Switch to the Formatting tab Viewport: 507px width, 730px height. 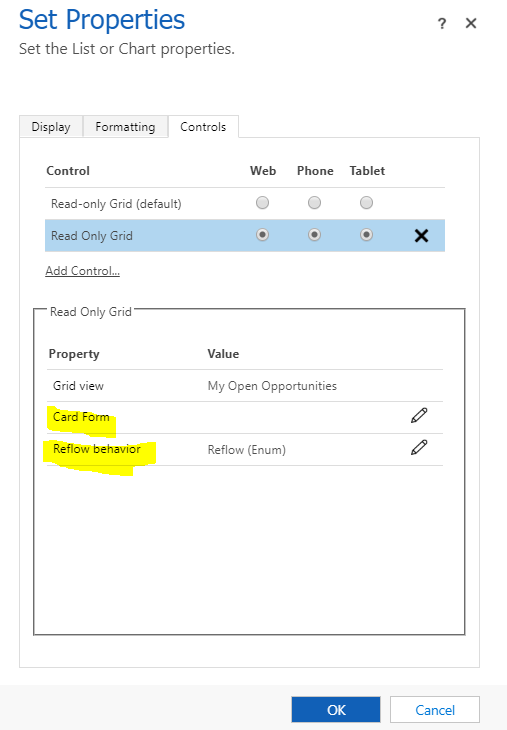(125, 127)
